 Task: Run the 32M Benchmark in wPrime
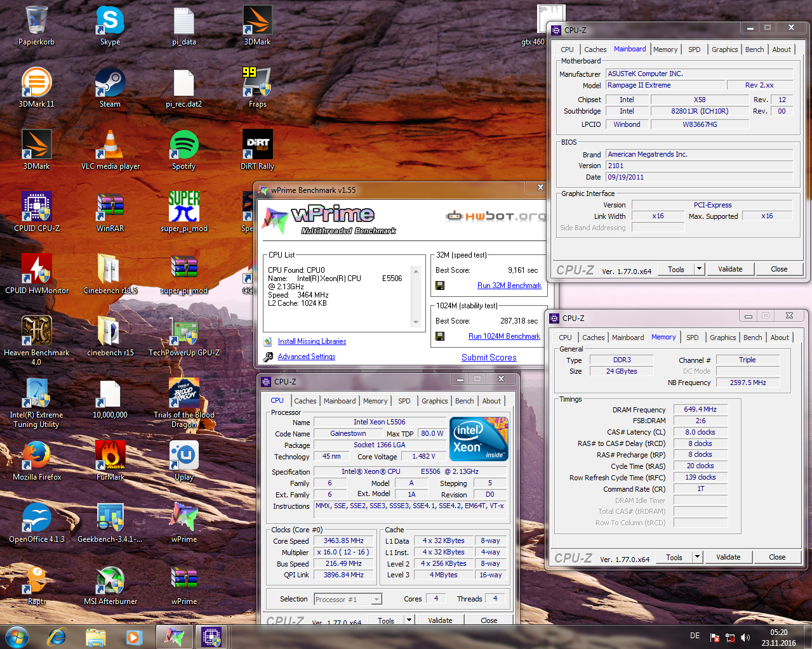509,285
